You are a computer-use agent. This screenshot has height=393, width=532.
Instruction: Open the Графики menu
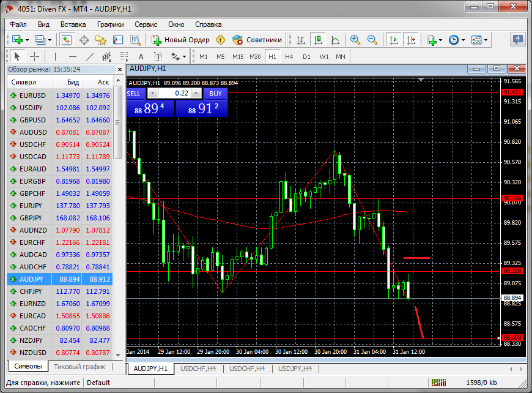tap(110, 24)
